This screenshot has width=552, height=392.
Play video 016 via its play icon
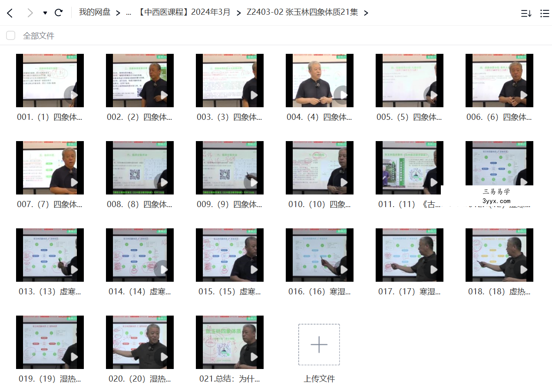coord(343,269)
